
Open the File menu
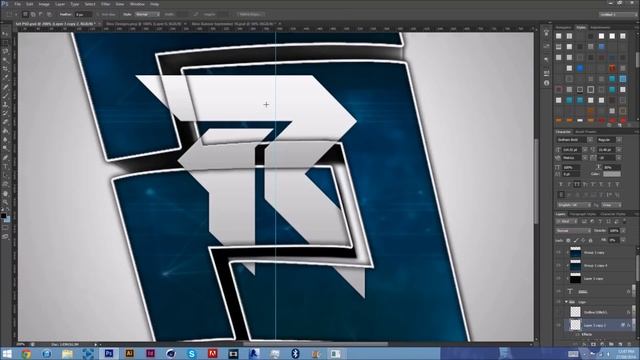pyautogui.click(x=17, y=4)
